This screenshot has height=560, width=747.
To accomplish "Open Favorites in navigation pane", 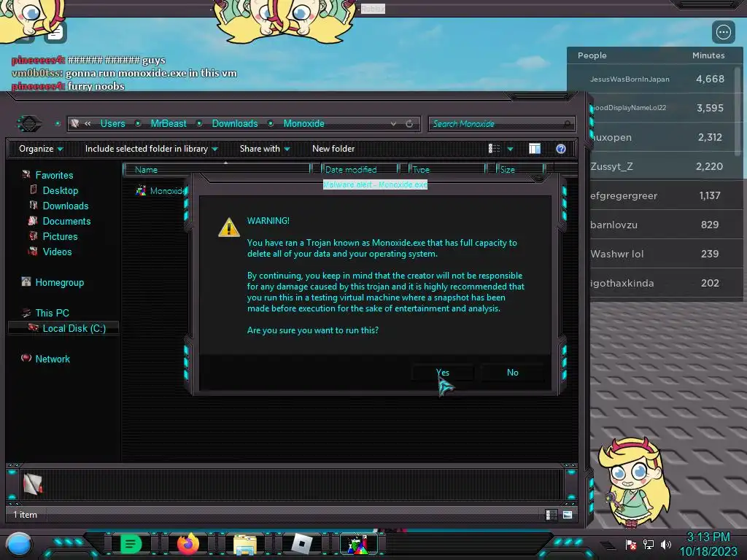I will click(x=54, y=175).
